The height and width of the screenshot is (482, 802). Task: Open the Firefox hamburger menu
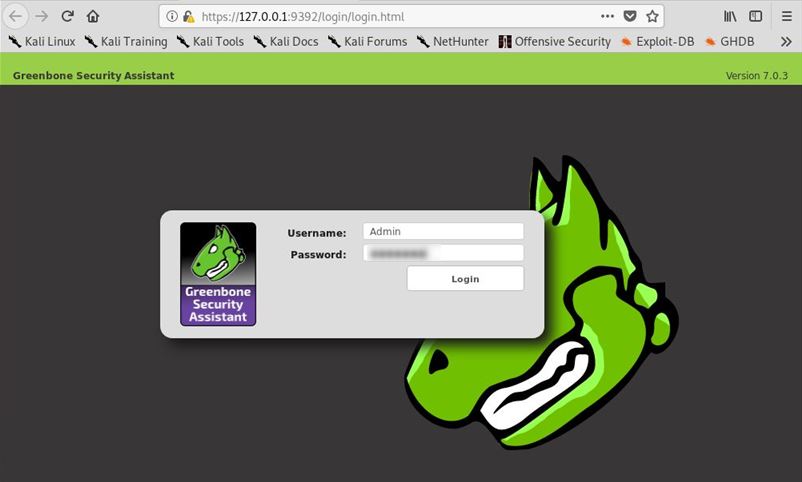point(787,16)
